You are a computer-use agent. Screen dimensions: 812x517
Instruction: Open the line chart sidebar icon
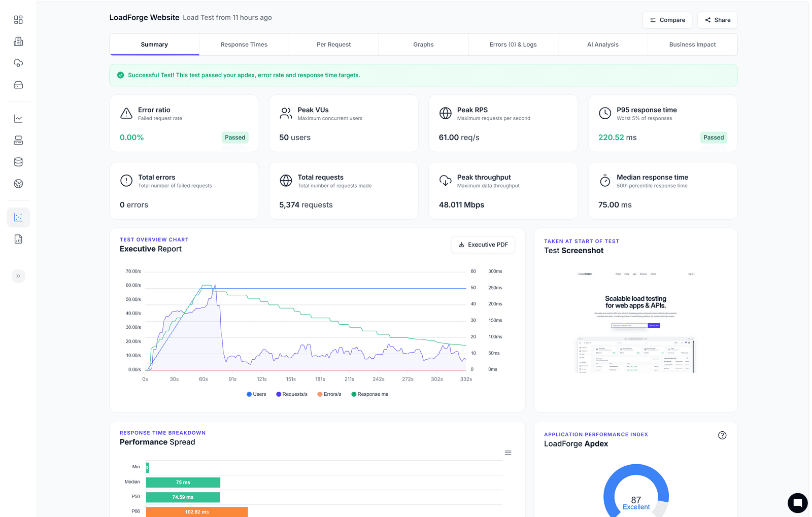pos(18,119)
